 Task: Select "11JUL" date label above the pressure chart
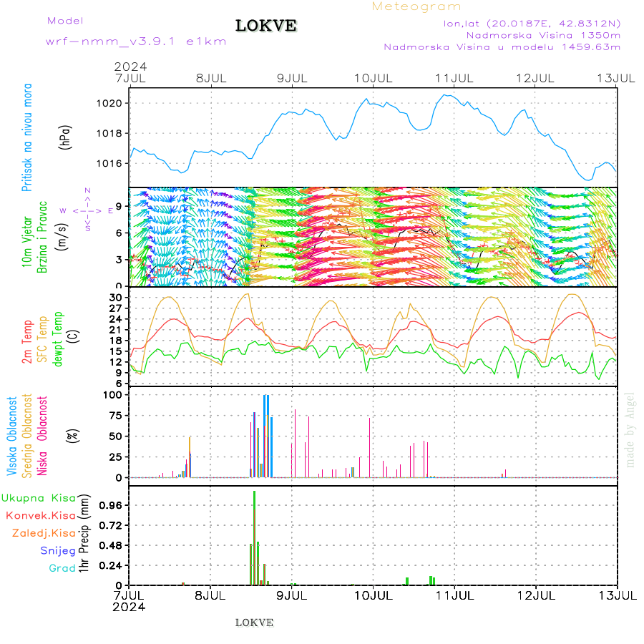tap(454, 78)
